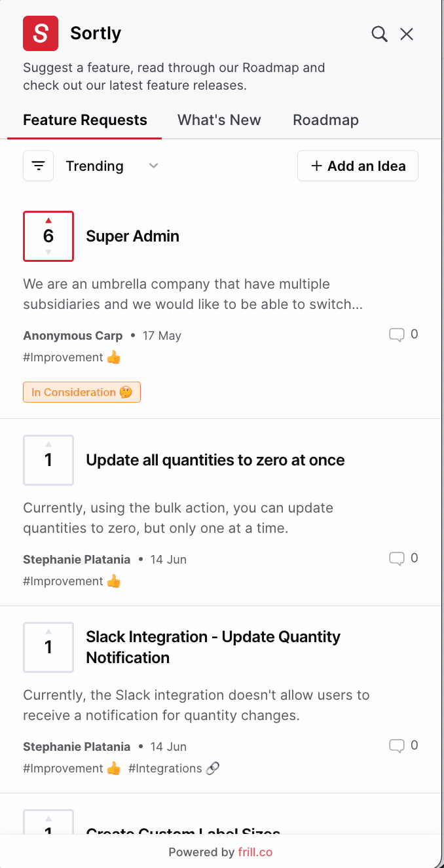The width and height of the screenshot is (444, 868).
Task: Close the Sortly feedback widget
Action: (x=407, y=34)
